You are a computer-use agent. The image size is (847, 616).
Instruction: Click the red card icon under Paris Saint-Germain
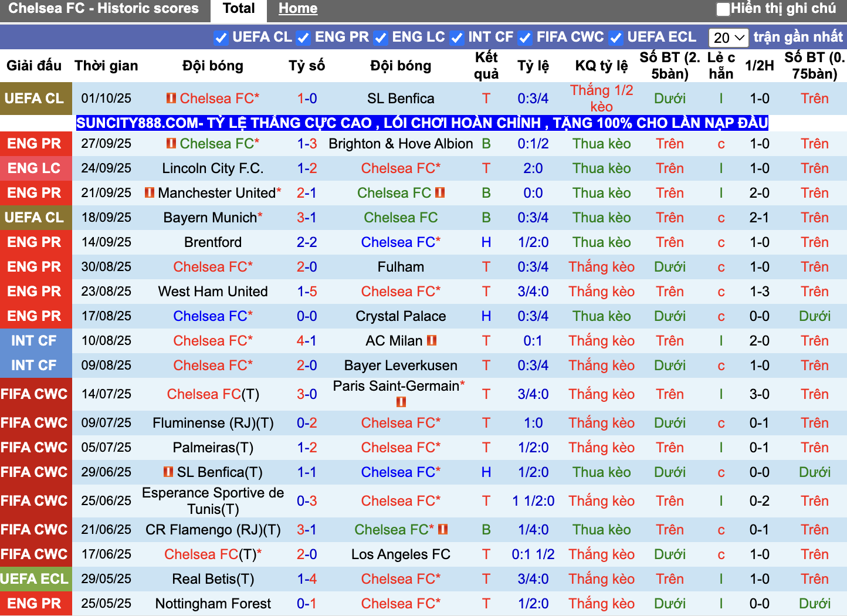point(401,402)
